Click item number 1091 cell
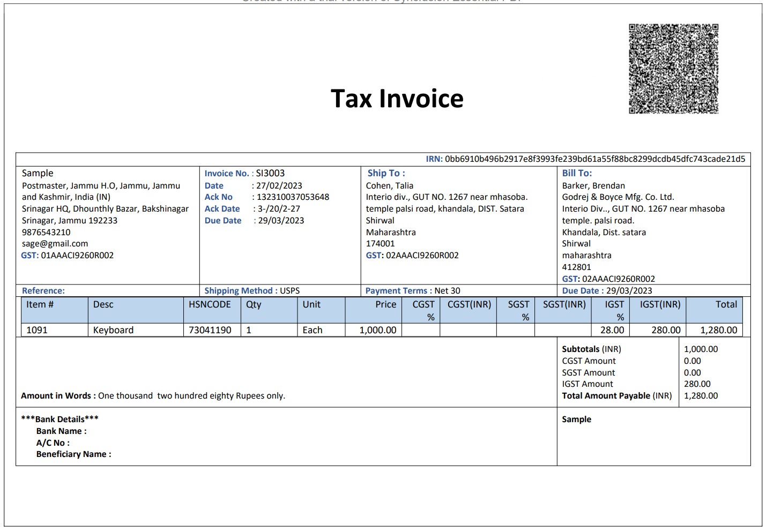Viewport: 766px width, 532px height. point(37,331)
